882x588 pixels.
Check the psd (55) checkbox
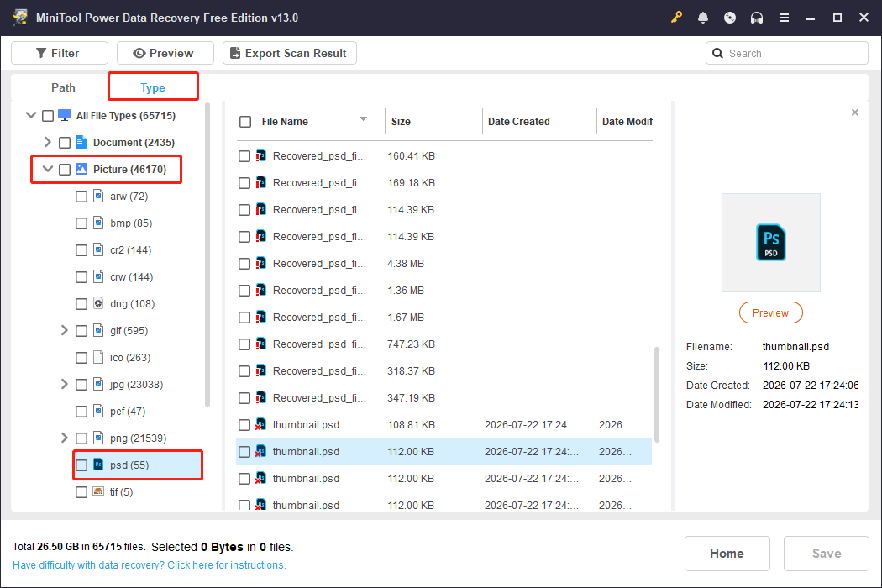coord(81,465)
